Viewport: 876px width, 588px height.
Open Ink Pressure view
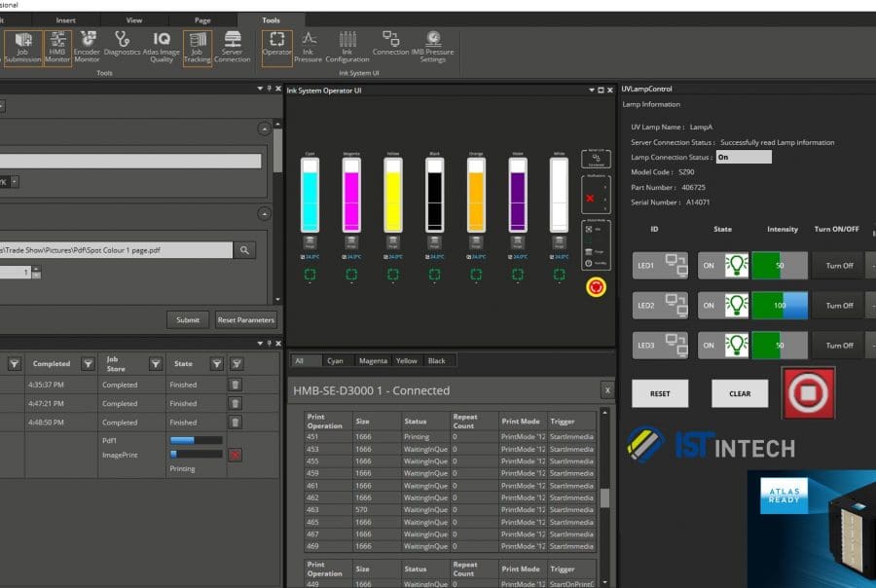(x=308, y=47)
